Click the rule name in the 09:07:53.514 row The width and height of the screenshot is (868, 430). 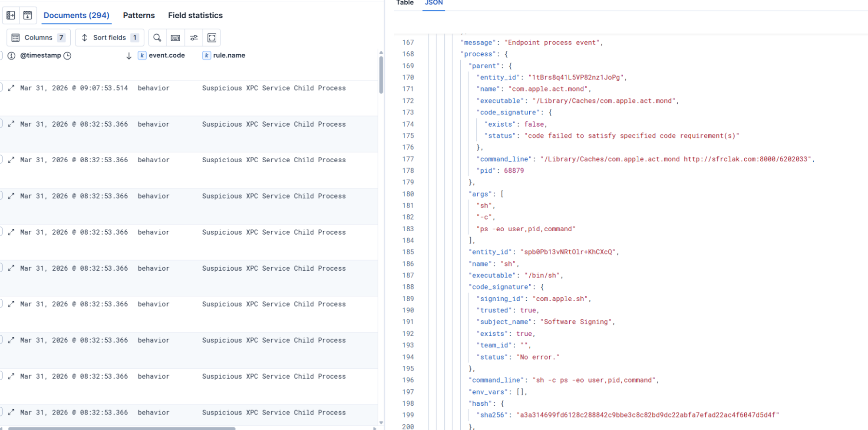click(x=274, y=88)
